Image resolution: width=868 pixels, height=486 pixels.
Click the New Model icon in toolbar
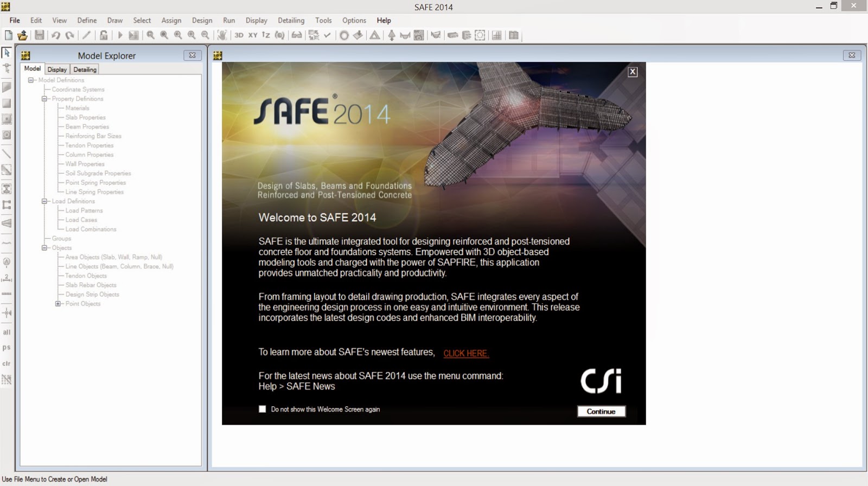point(8,35)
